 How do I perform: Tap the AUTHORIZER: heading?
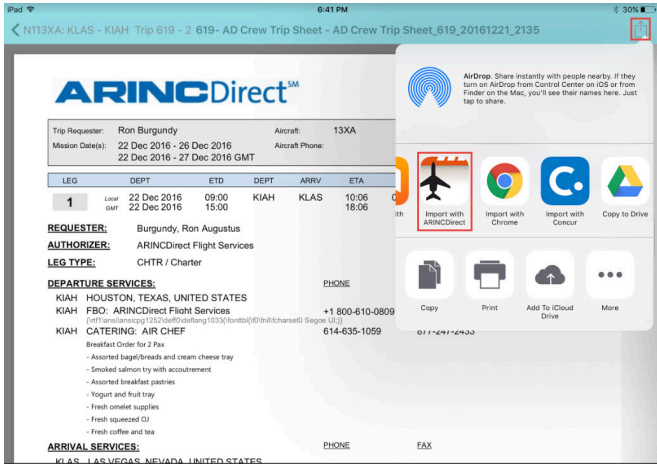[79, 245]
